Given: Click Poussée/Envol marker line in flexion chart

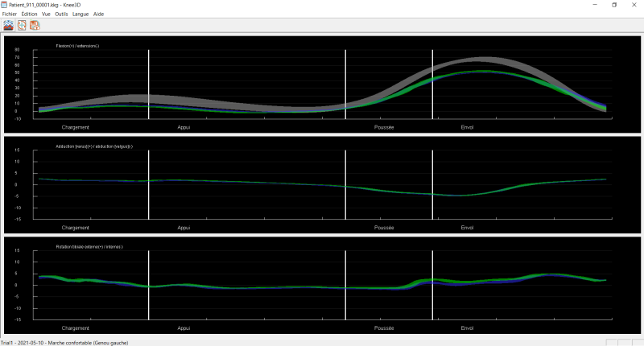Looking at the screenshot, I should tap(432, 84).
